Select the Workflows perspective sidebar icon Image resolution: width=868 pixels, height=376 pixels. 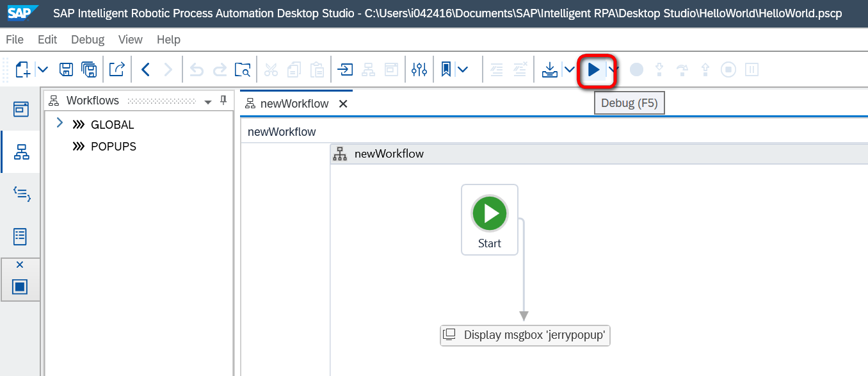tap(21, 152)
